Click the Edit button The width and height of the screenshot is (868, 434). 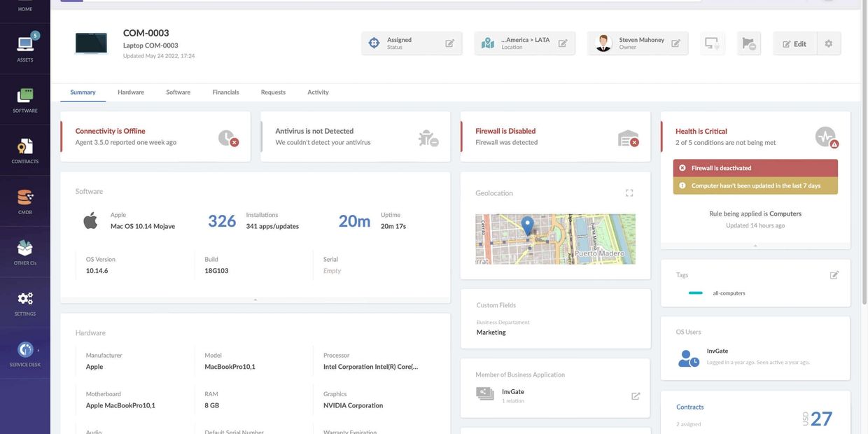[794, 43]
